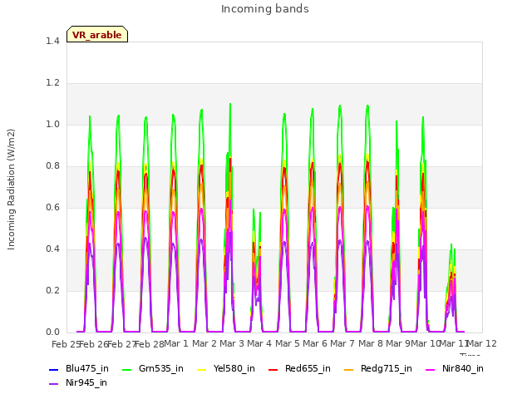The height and width of the screenshot is (399, 532).
Task: Click the Mar 2 x-axis date label
Action: pyautogui.click(x=204, y=343)
